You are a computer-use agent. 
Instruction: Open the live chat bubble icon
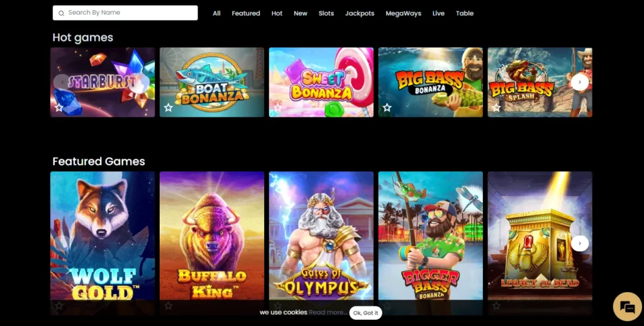pyautogui.click(x=627, y=306)
